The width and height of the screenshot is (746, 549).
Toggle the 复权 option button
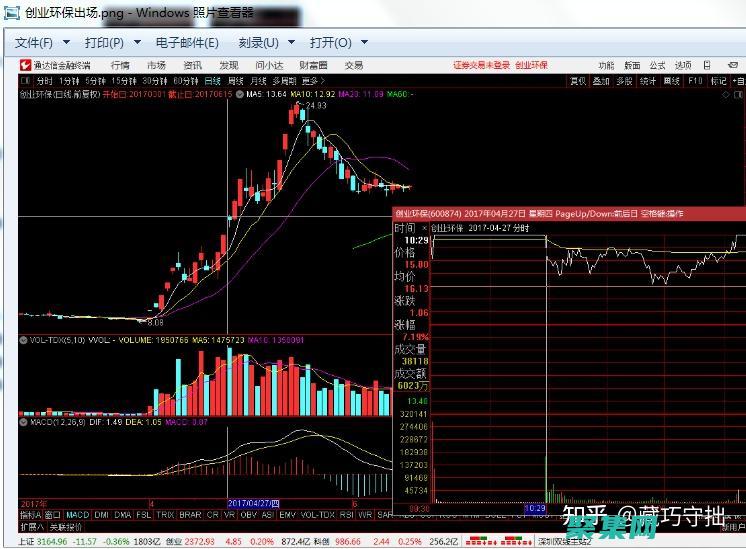pyautogui.click(x=578, y=81)
